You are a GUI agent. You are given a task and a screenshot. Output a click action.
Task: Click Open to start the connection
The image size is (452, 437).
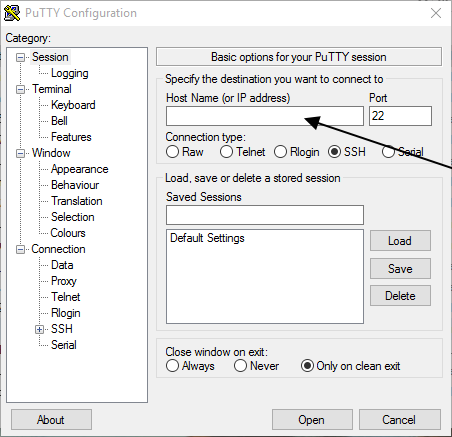coord(312,420)
